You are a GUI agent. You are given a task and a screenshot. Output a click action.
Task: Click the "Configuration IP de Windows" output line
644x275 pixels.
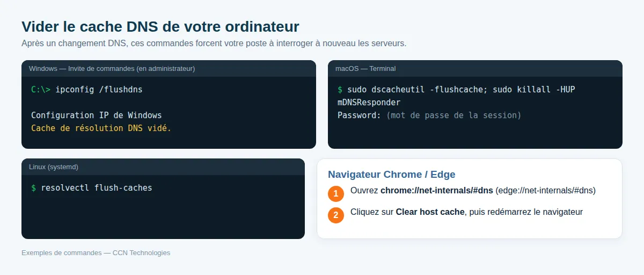[97, 115]
